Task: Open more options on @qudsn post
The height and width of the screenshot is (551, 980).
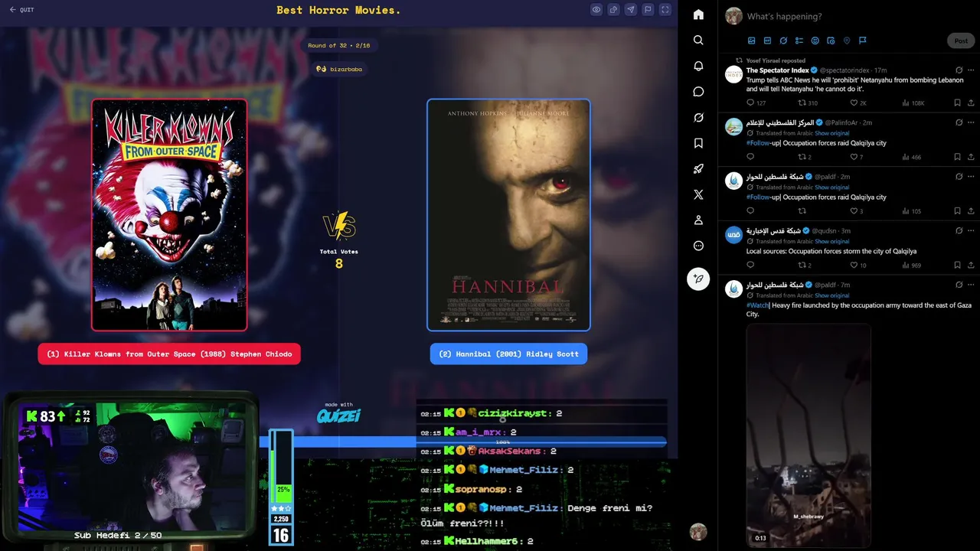Action: [971, 230]
